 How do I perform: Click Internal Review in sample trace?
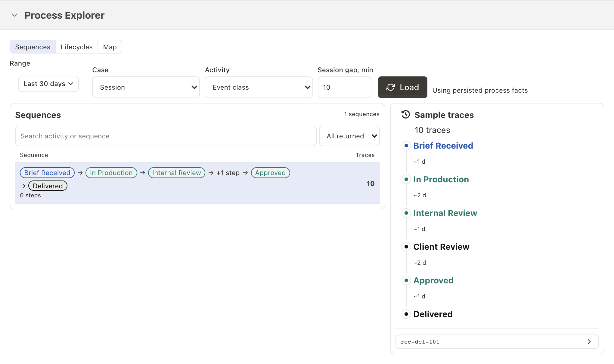445,213
